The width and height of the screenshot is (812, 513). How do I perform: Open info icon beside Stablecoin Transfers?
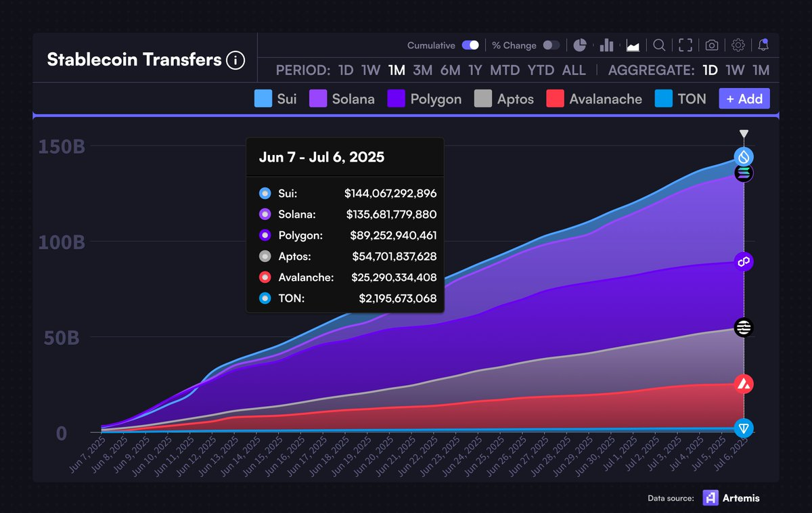coord(235,60)
